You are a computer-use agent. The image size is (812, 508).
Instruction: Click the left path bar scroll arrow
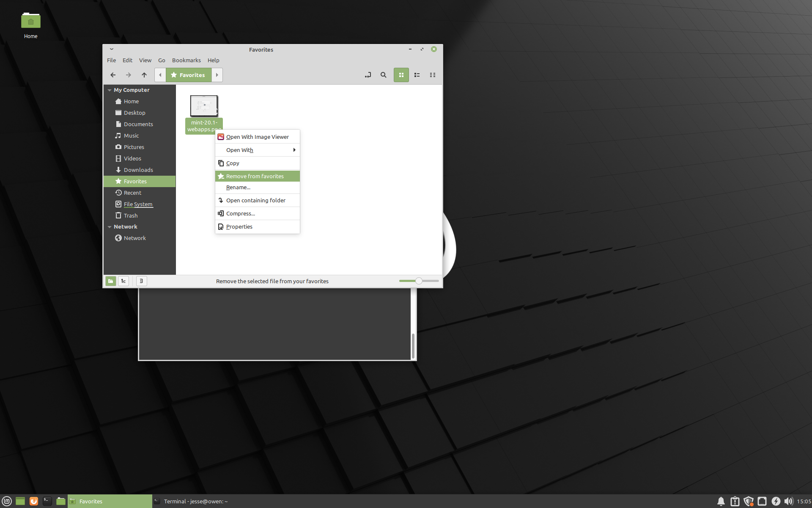160,75
